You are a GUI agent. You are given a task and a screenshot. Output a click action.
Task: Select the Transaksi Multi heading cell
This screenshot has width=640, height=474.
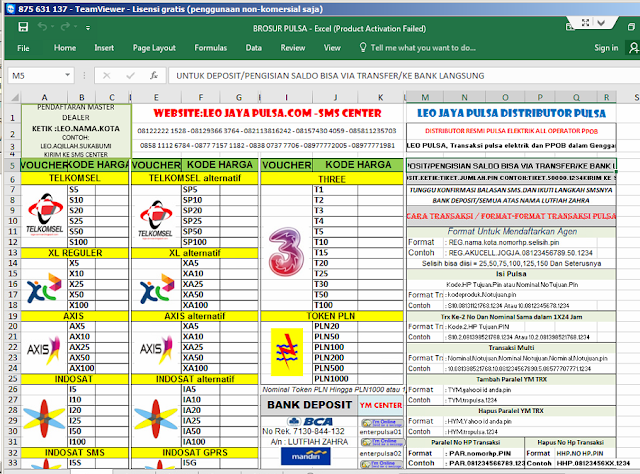tap(511, 348)
